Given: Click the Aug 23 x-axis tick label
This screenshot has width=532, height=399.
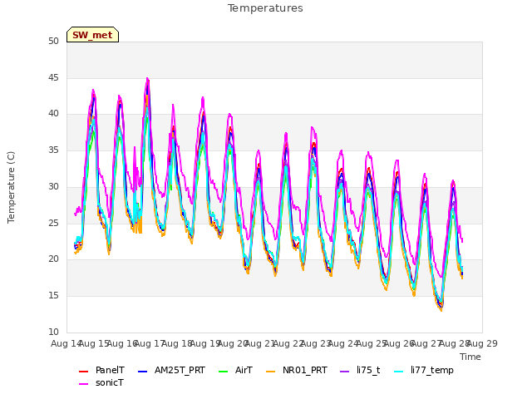Looking at the screenshot, I should pyautogui.click(x=316, y=343).
